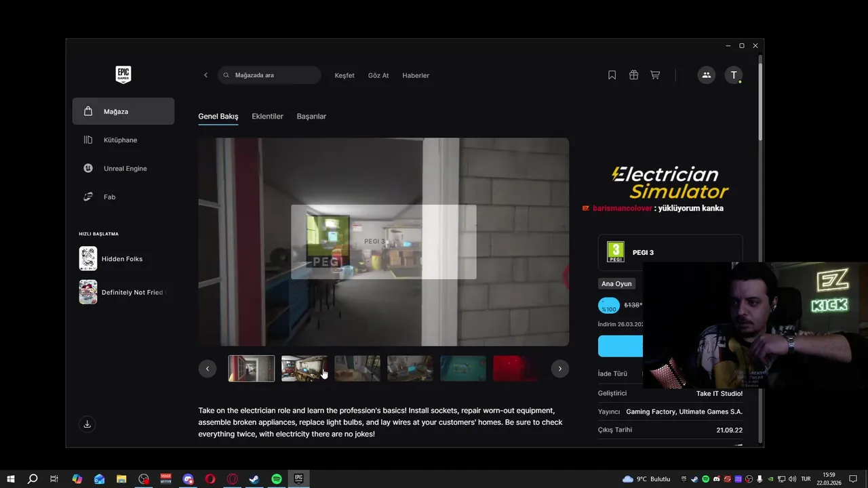Open Unreal Engine section in sidebar
Image resolution: width=868 pixels, height=488 pixels.
point(123,168)
